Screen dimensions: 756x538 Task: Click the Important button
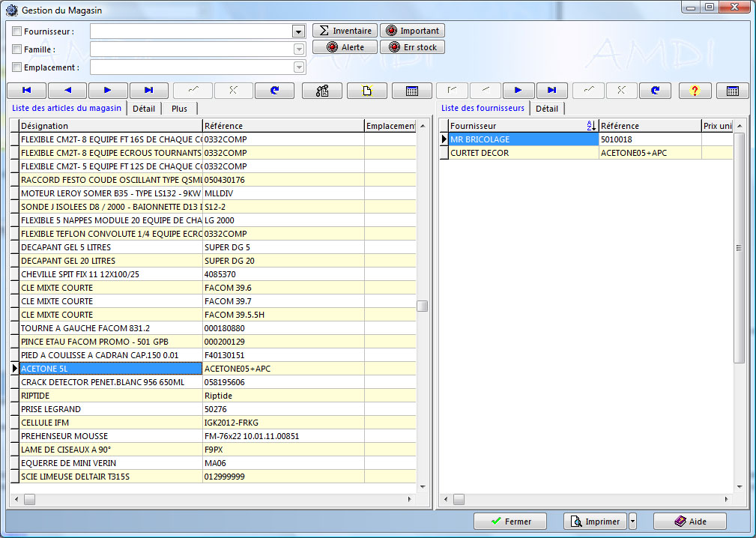[412, 31]
